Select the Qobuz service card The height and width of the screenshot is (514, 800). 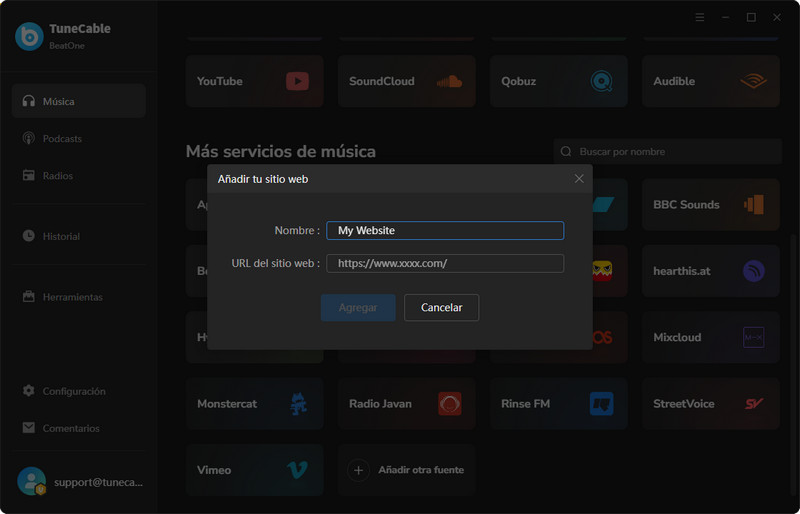coord(559,81)
